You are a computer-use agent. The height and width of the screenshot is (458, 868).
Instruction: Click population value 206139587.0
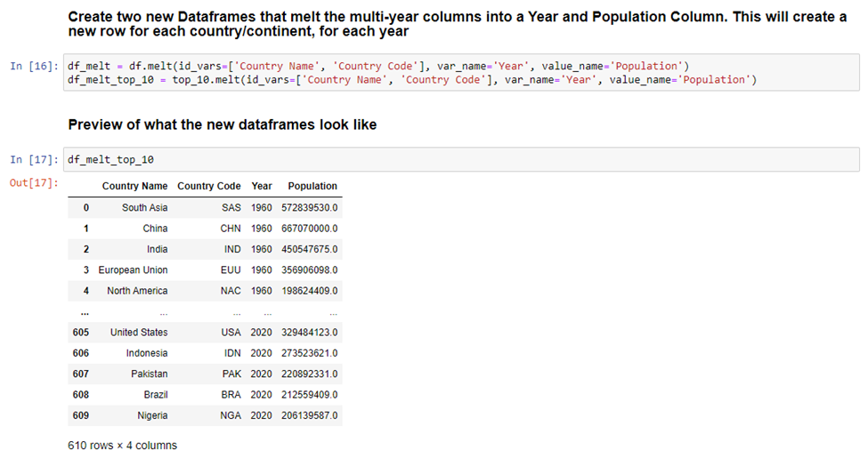310,415
